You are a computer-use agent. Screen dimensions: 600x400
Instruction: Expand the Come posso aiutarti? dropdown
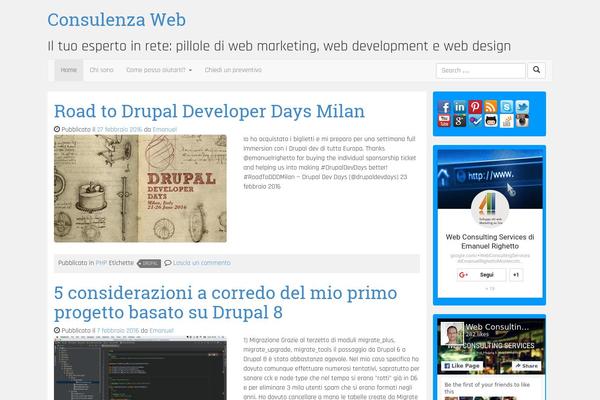point(159,70)
